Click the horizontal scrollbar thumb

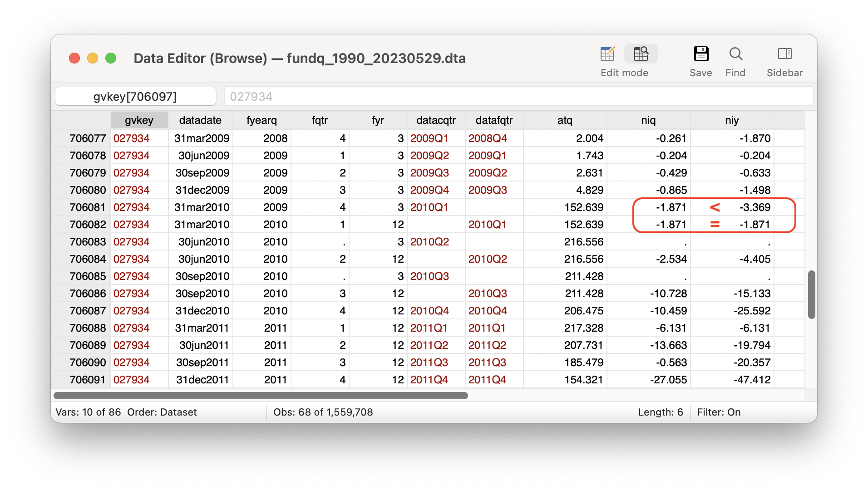(261, 396)
